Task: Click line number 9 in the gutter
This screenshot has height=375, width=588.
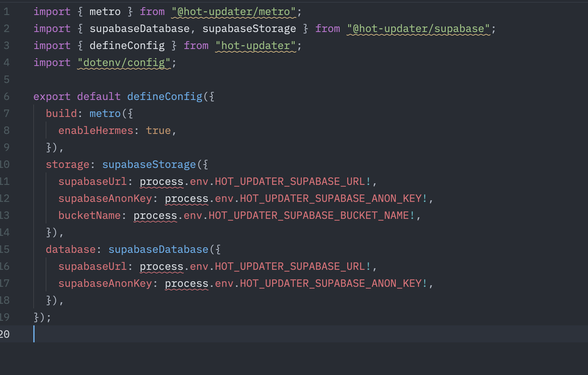Action: pos(7,148)
